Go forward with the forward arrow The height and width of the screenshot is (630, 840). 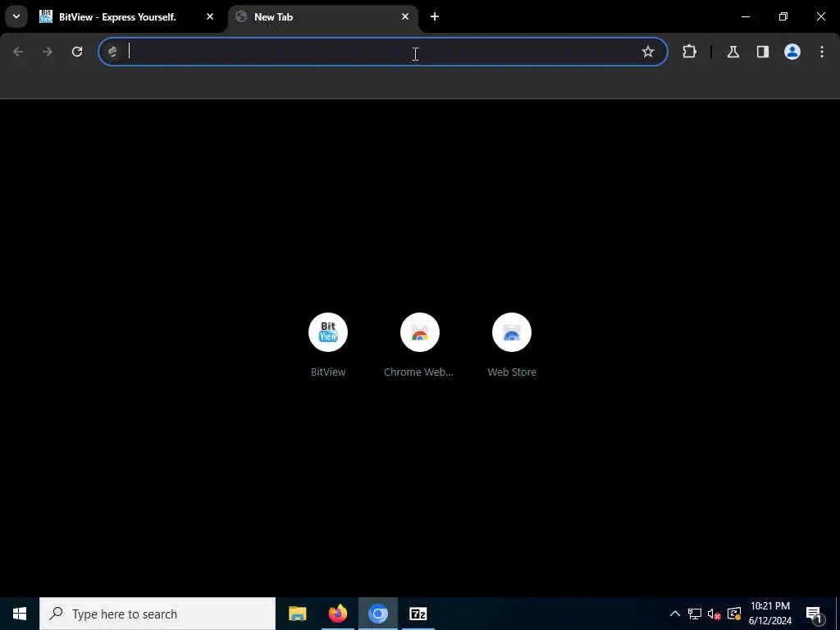(48, 52)
